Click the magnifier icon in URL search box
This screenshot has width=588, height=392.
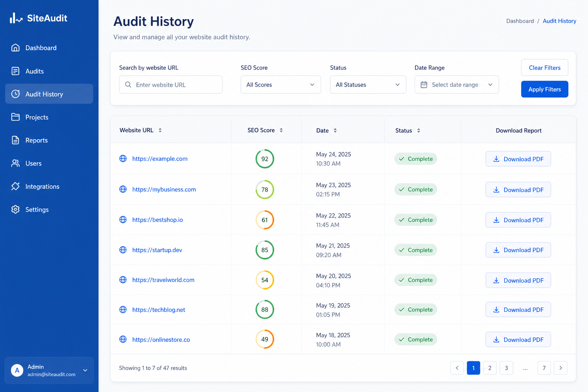pyautogui.click(x=128, y=85)
